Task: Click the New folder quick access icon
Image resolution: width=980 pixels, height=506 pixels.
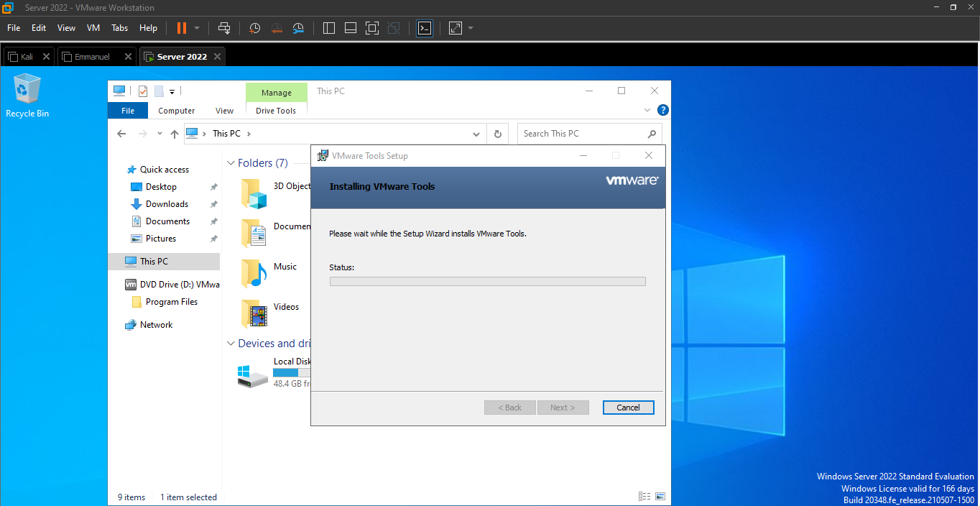Action: pyautogui.click(x=159, y=91)
